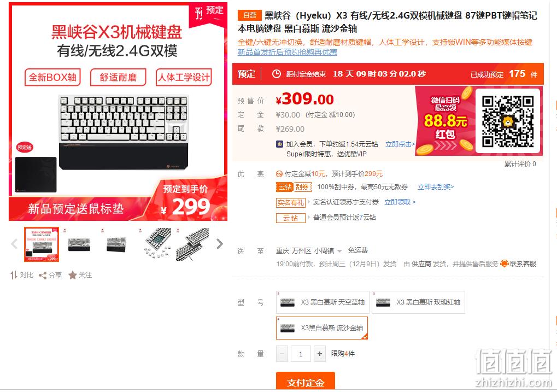The image size is (557, 392).
Task: Decrease quantity with minus button
Action: click(282, 354)
